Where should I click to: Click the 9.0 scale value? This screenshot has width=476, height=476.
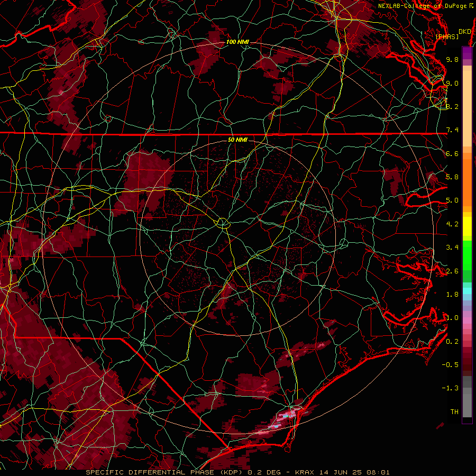452,83
